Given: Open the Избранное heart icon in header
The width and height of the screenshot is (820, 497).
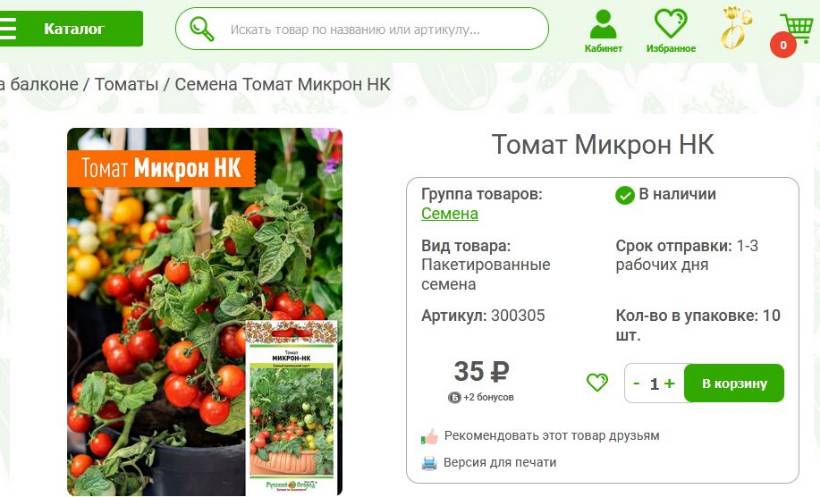Looking at the screenshot, I should [x=671, y=24].
